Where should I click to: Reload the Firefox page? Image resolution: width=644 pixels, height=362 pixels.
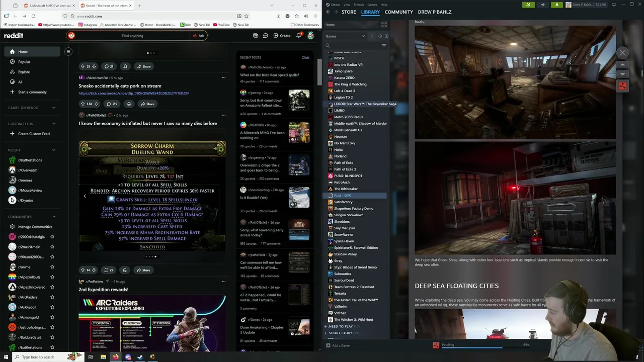[33, 16]
